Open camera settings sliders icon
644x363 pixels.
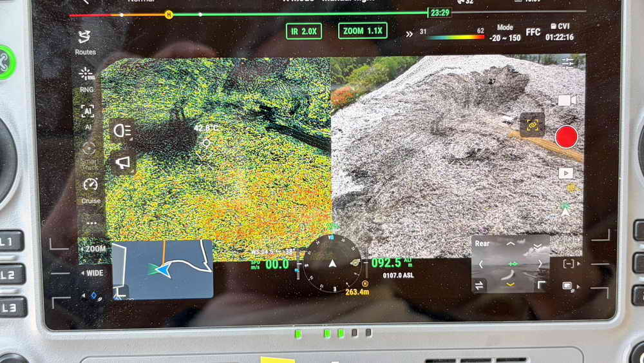coord(567,63)
